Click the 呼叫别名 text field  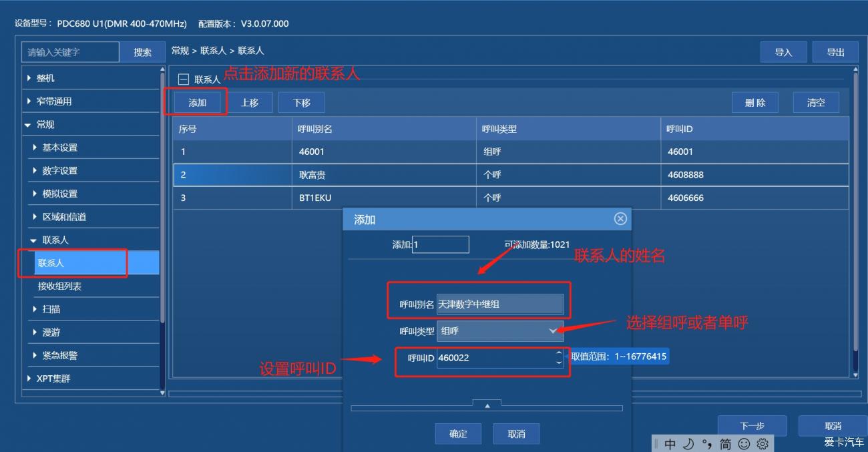499,304
